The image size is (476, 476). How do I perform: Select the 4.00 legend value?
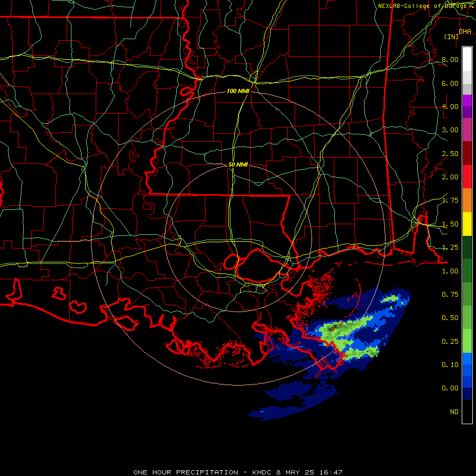point(450,106)
